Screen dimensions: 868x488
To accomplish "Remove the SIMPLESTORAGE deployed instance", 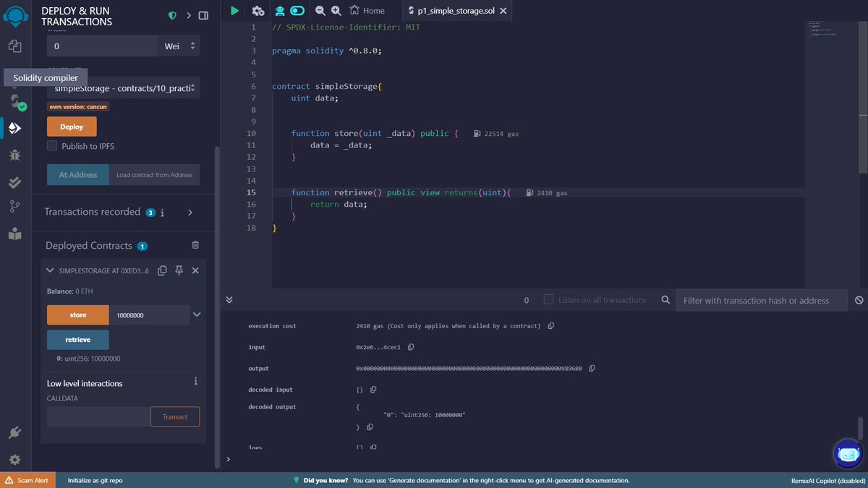I will coord(195,270).
